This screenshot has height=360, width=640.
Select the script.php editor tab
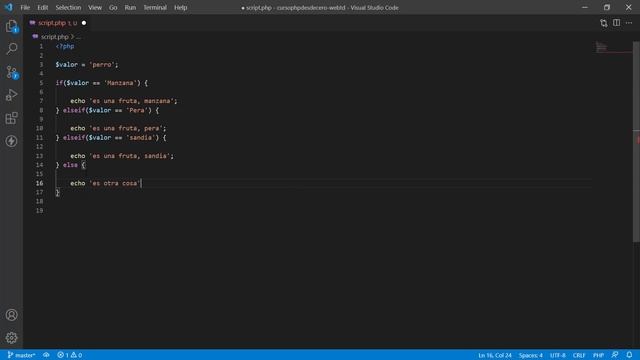pyautogui.click(x=58, y=23)
